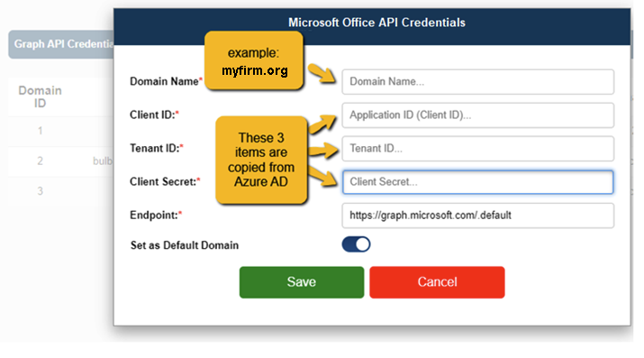Select table row with Domain ID 3
644x358 pixels.
(60, 190)
